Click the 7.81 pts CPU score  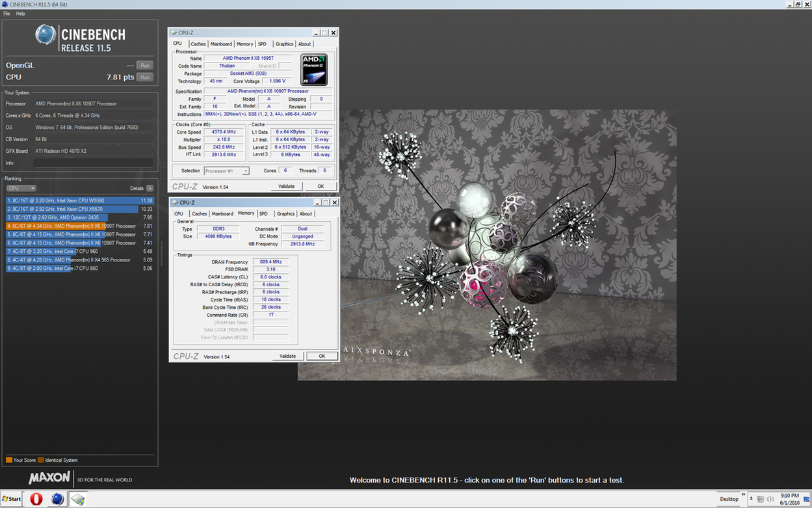point(120,77)
